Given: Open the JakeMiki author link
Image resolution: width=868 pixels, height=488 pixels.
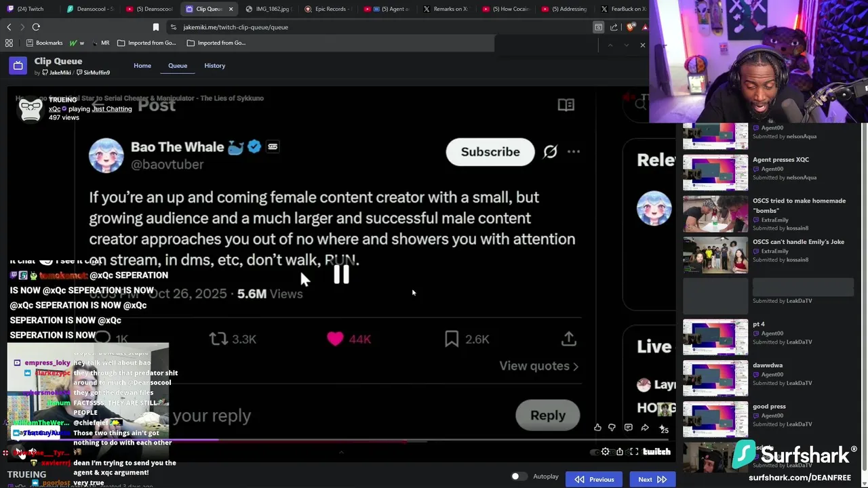Looking at the screenshot, I should click(x=56, y=73).
